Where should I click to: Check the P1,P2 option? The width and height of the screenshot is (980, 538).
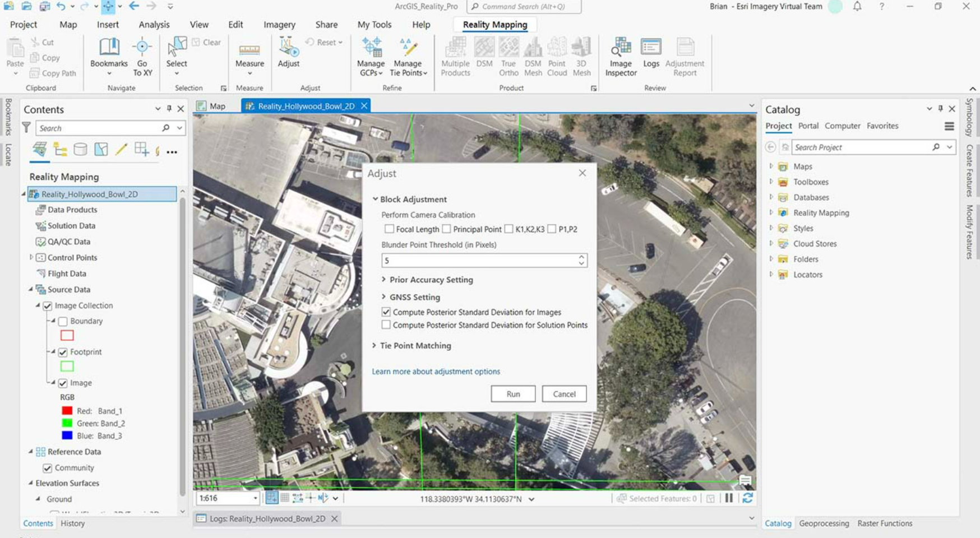552,229
